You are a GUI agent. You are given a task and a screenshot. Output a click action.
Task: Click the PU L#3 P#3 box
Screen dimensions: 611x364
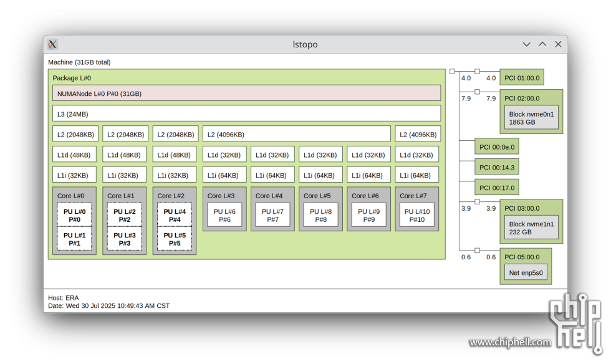pos(124,239)
